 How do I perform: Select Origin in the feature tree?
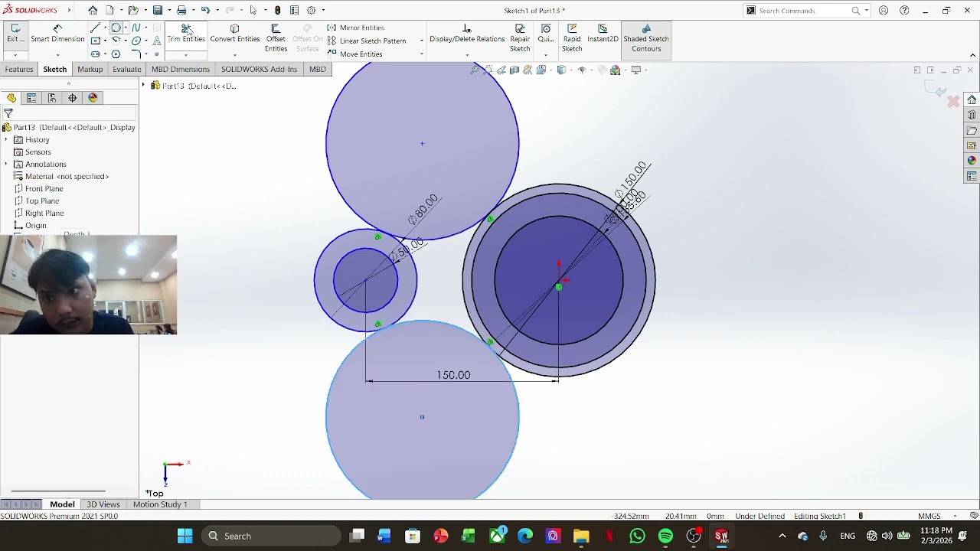pos(31,226)
